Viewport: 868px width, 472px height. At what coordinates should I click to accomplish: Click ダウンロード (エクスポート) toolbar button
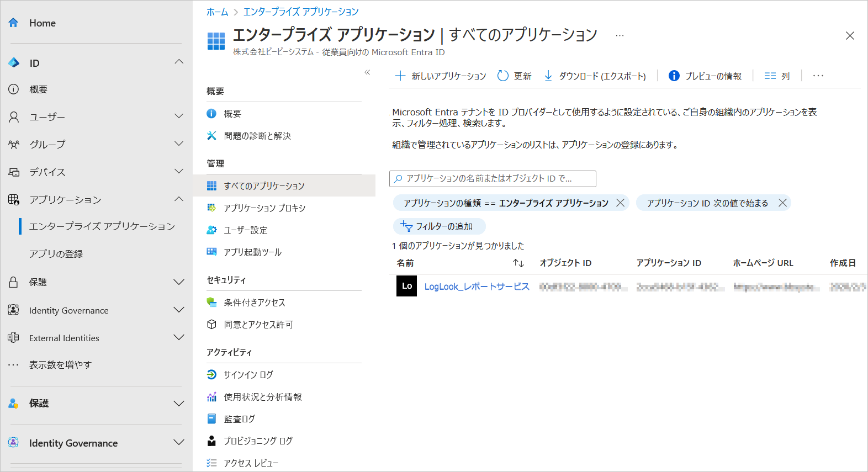coord(595,76)
